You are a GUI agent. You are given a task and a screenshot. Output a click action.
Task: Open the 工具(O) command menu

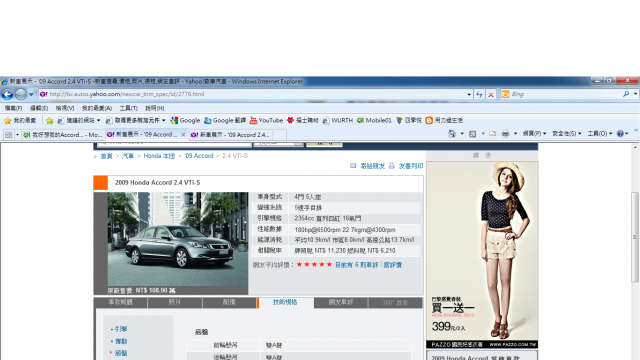[x=600, y=133]
